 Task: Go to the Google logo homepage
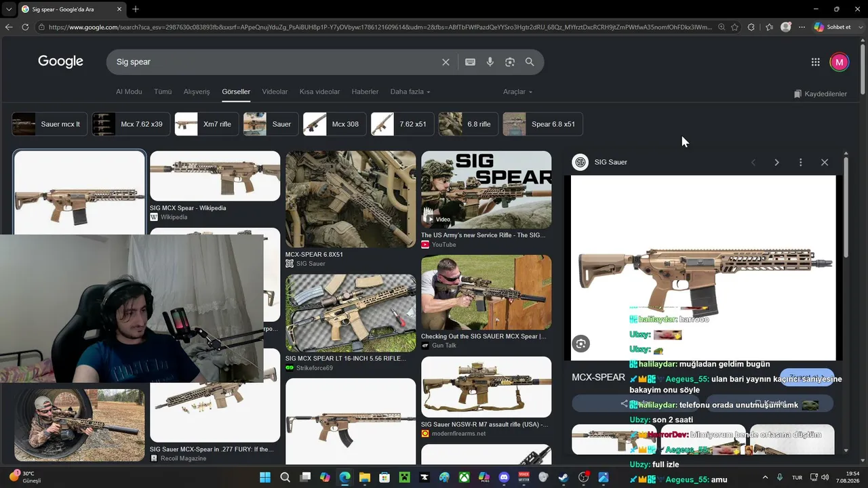coord(60,62)
